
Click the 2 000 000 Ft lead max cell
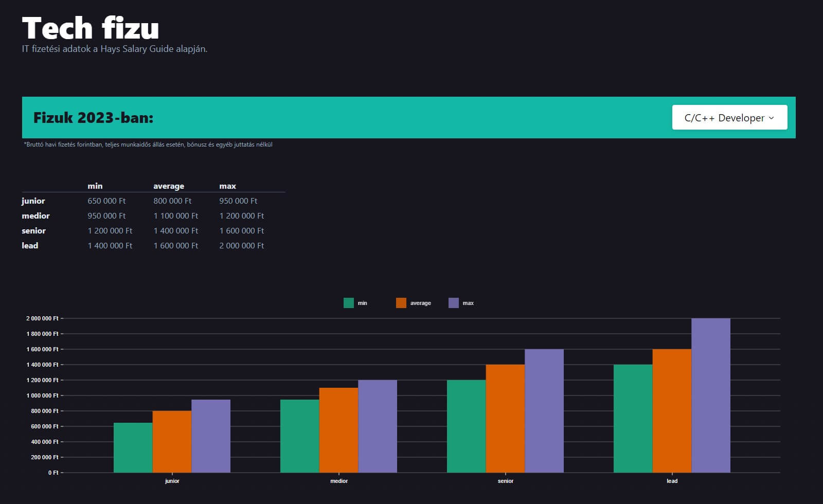pyautogui.click(x=241, y=246)
